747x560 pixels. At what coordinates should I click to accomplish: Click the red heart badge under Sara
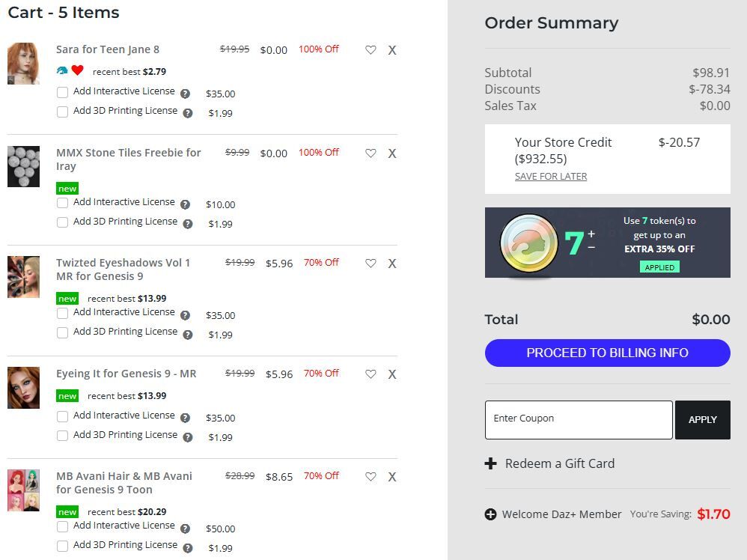coord(78,70)
